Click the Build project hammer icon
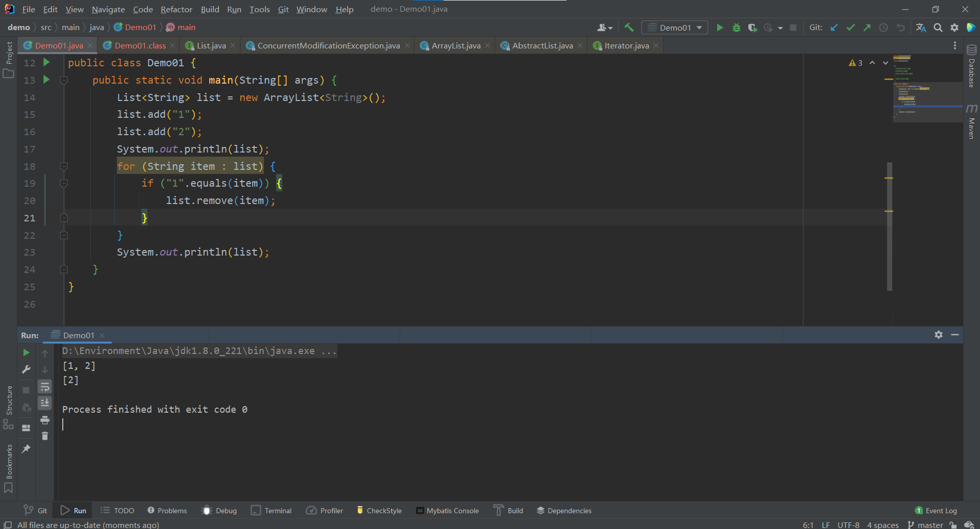 (x=629, y=28)
